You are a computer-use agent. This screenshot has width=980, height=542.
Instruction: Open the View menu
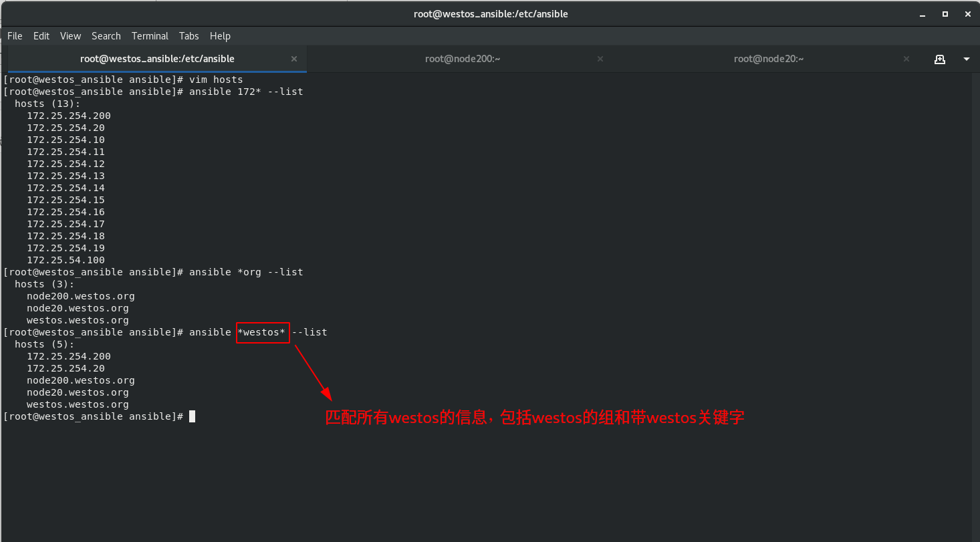click(x=70, y=36)
